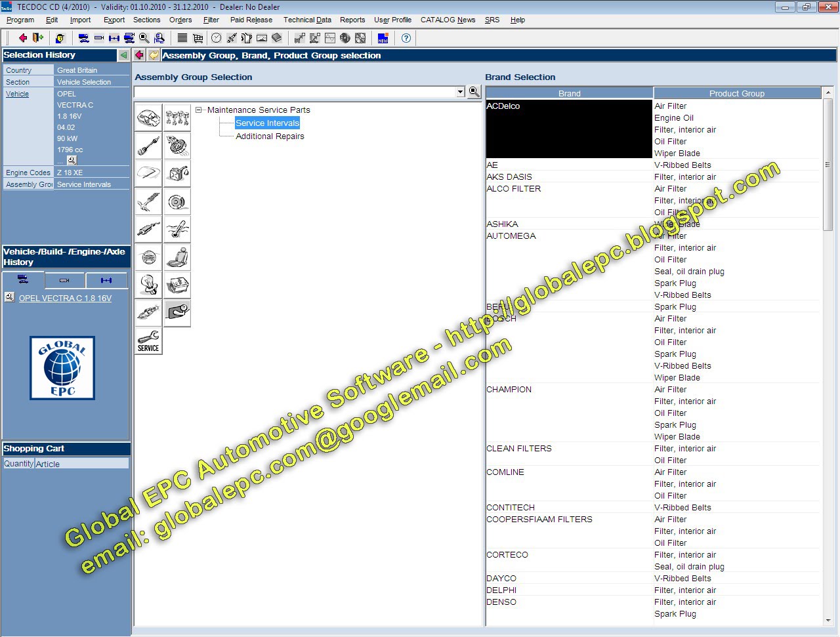Click Engine Oil product group under ACDelco

(674, 118)
